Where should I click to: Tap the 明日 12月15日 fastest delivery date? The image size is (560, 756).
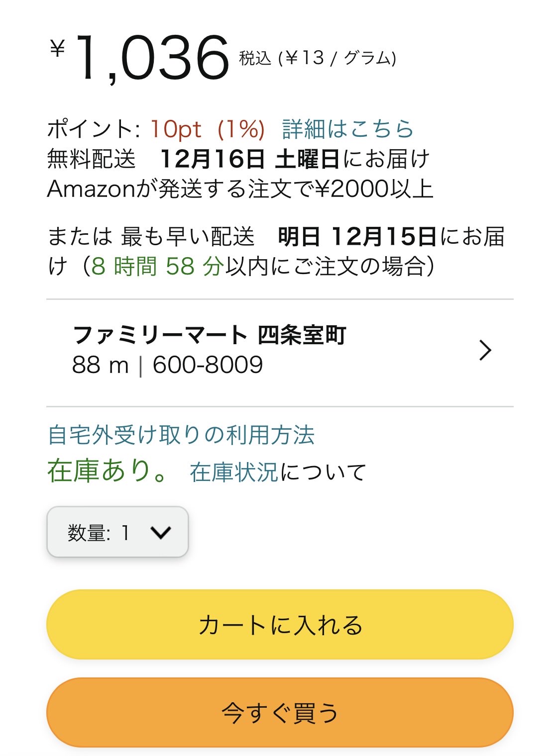[357, 237]
